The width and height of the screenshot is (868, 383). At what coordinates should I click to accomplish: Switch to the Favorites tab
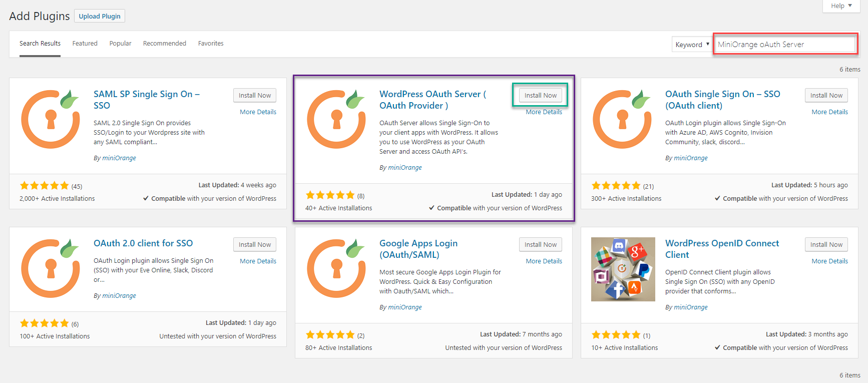[211, 44]
